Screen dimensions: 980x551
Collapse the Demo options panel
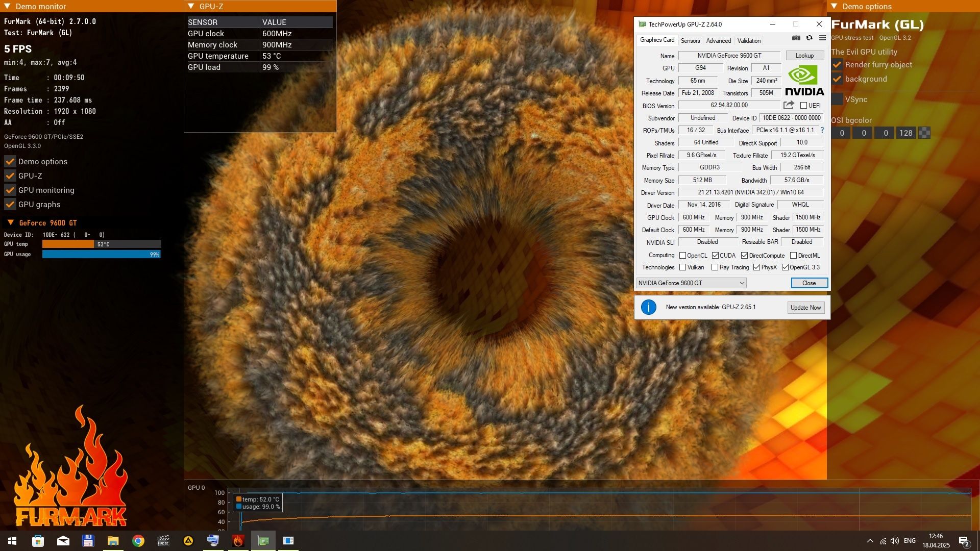click(x=834, y=7)
